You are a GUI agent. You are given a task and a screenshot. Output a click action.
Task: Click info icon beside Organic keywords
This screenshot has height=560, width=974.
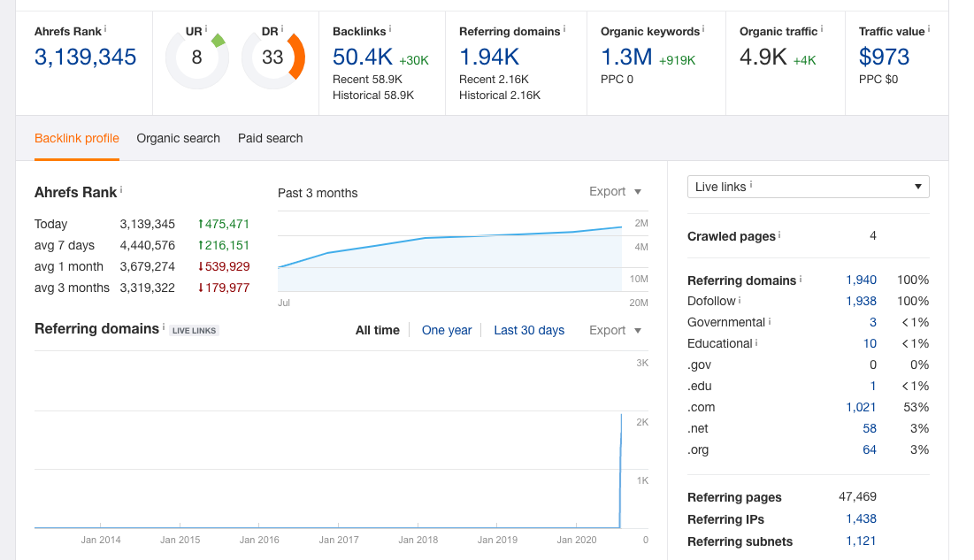(703, 28)
